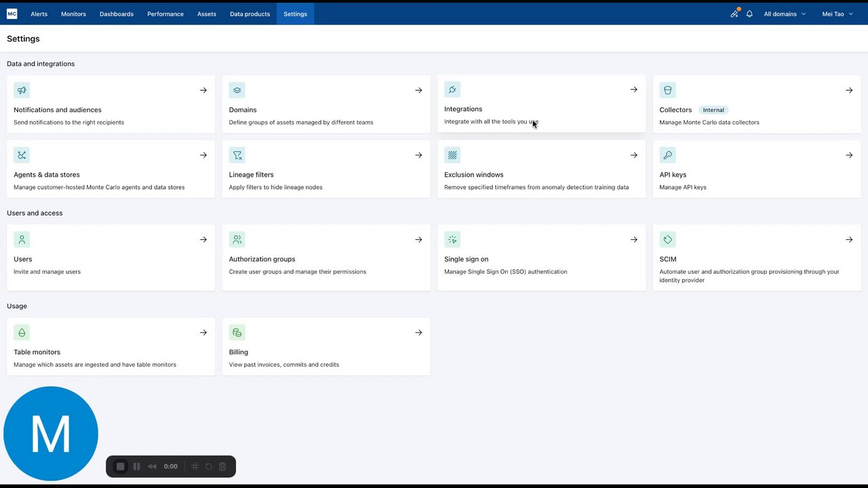Image resolution: width=868 pixels, height=488 pixels.
Task: Open Notifications and audiences settings title
Action: coord(58,110)
